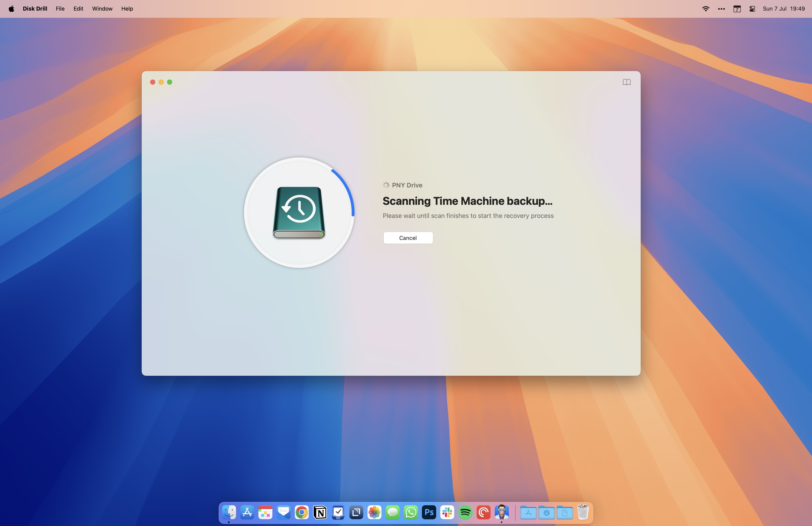Open WhatsApp from the Dock
The height and width of the screenshot is (526, 812).
(411, 512)
